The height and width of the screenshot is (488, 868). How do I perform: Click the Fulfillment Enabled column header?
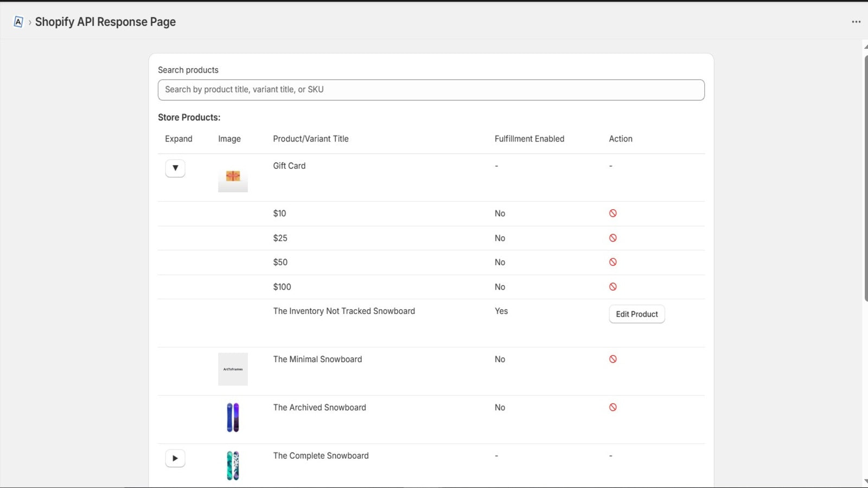529,139
